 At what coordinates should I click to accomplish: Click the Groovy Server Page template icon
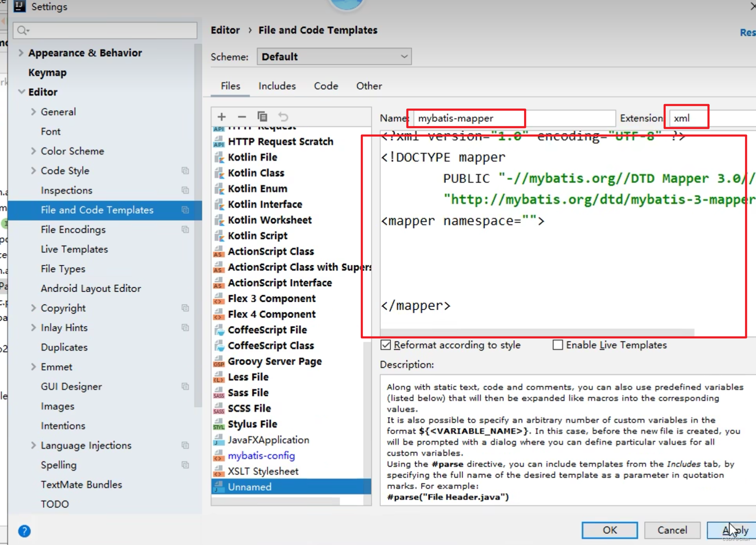click(x=219, y=362)
